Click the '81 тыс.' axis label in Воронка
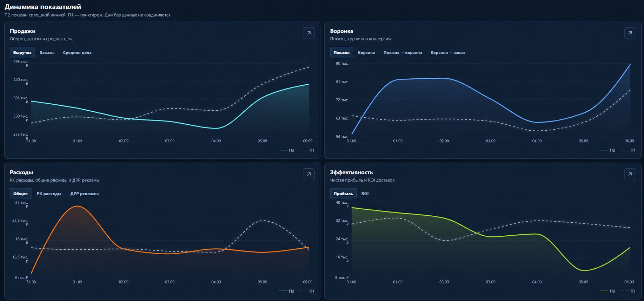644x301 pixels. click(342, 82)
